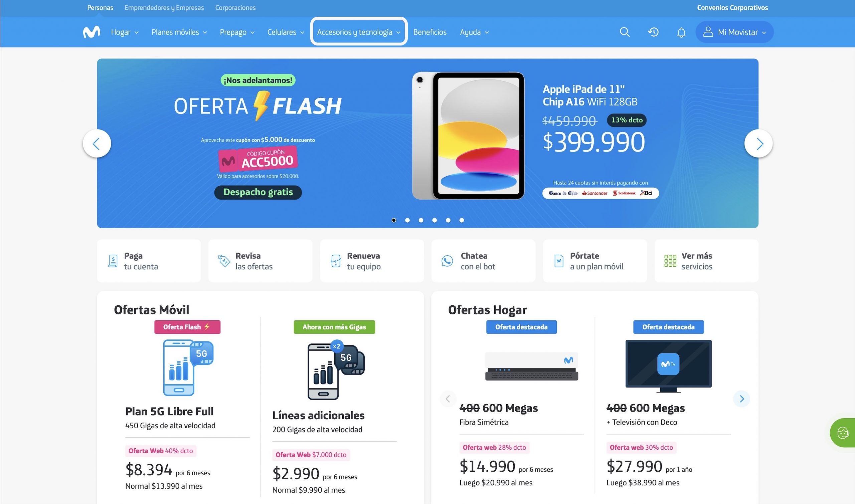855x504 pixels.
Task: Expand the Planes móviles dropdown
Action: click(179, 32)
